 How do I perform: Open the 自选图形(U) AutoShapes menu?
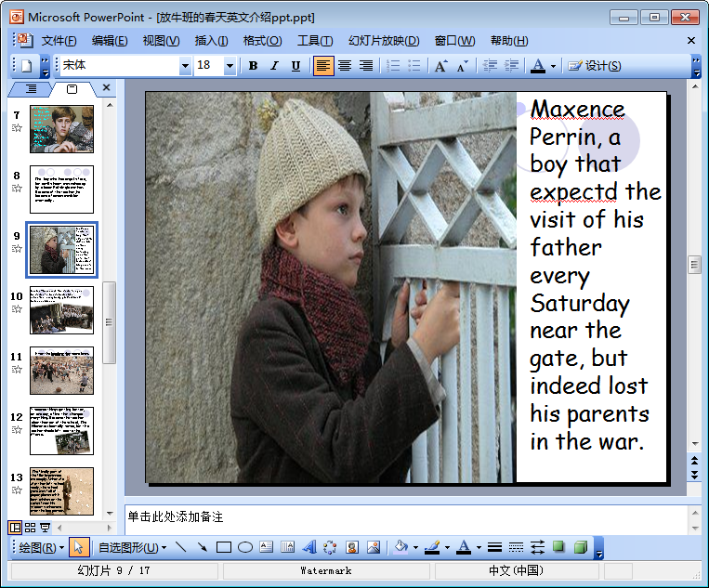132,548
